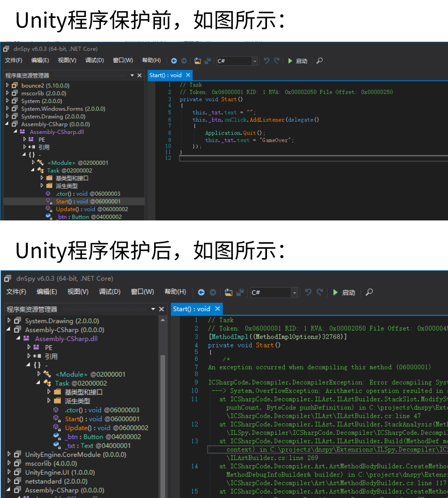
Task: Open the C# language dropdown in upper window
Action: pyautogui.click(x=254, y=61)
